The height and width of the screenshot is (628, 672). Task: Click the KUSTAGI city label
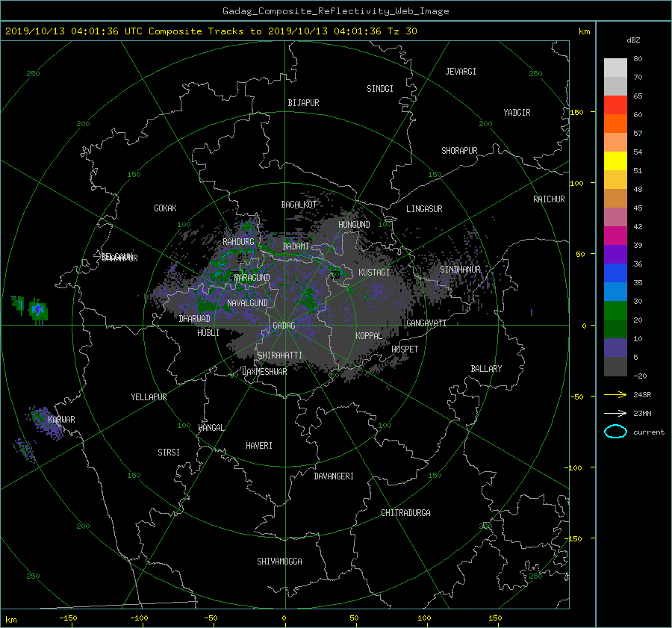(x=374, y=273)
